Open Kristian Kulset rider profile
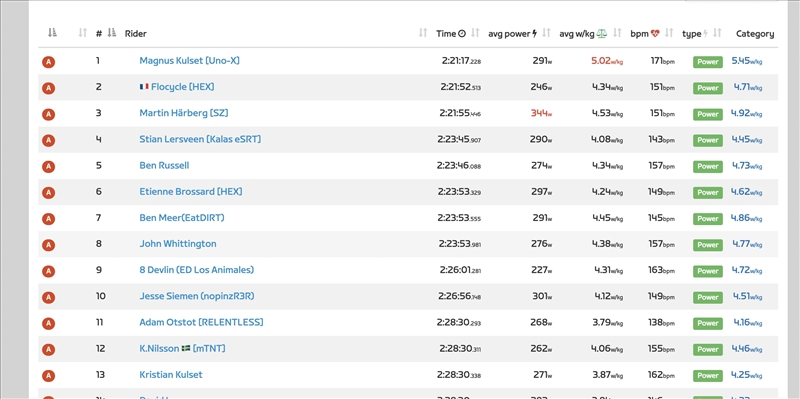The width and height of the screenshot is (800, 399). tap(171, 375)
